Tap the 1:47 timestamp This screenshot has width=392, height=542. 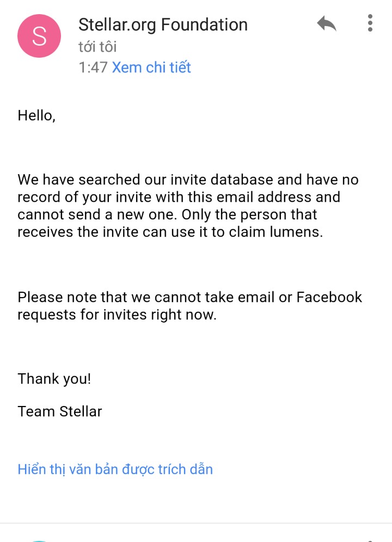(93, 67)
